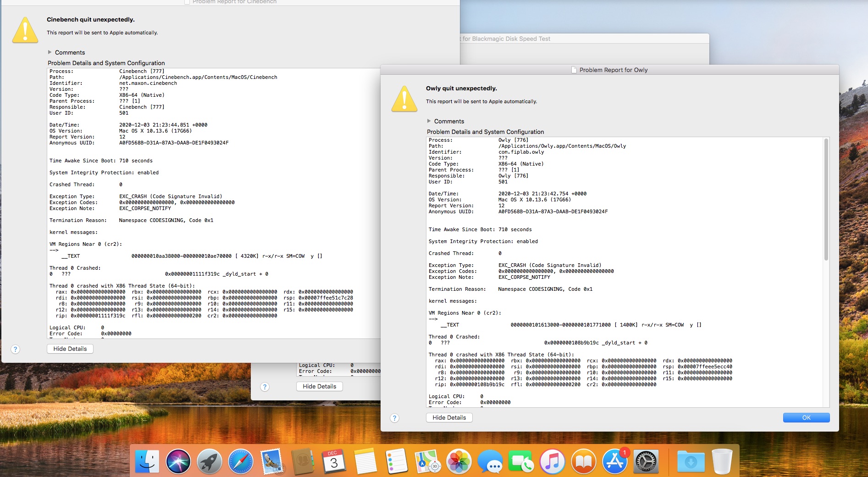
Task: Click Hide Details in the Cinebench report
Action: [70, 349]
